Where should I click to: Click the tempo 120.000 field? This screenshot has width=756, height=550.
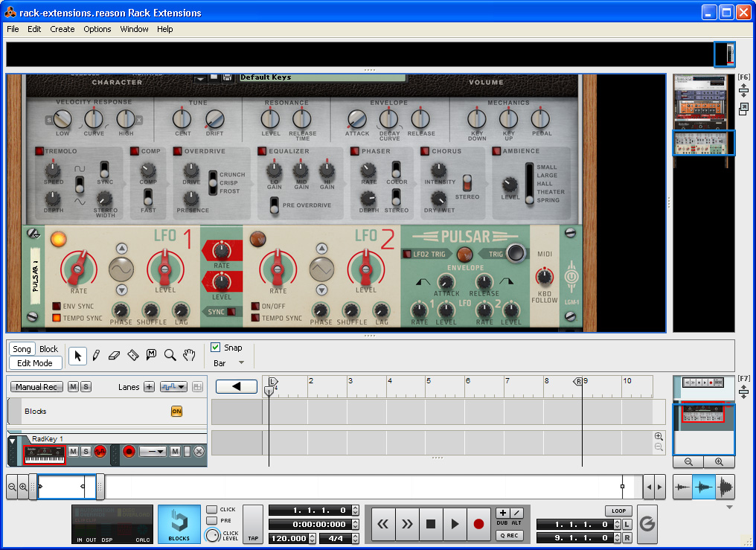pos(288,538)
